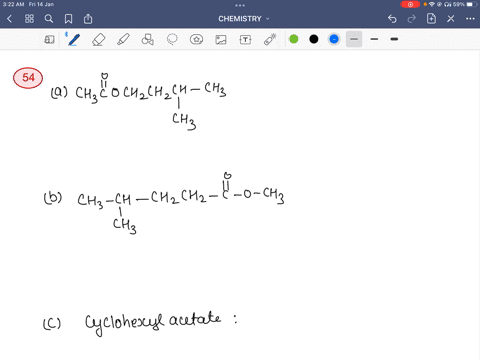Viewport: 480px width, 360px height.
Task: Select the thinnest stroke width
Action: pyautogui.click(x=354, y=39)
